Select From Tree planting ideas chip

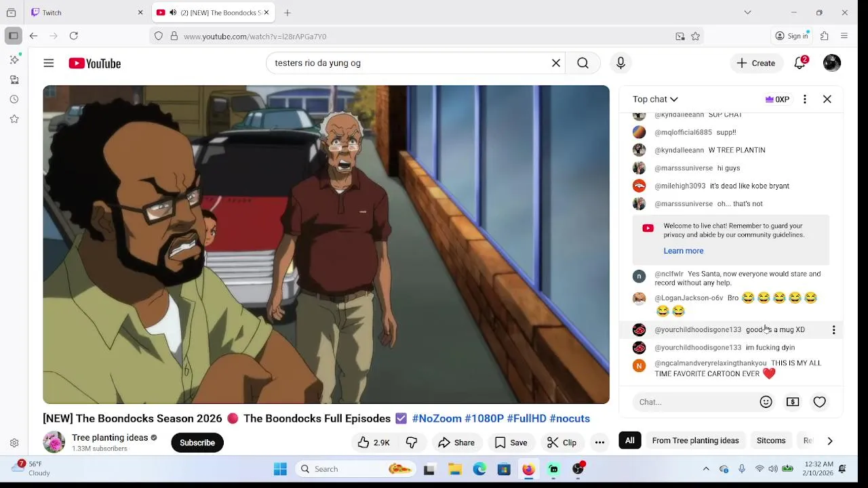click(695, 441)
